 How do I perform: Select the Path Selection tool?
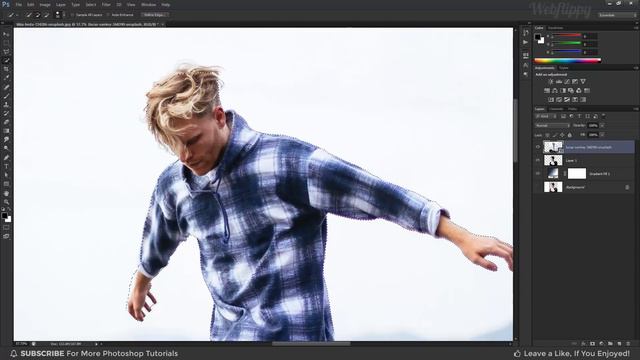click(x=6, y=175)
